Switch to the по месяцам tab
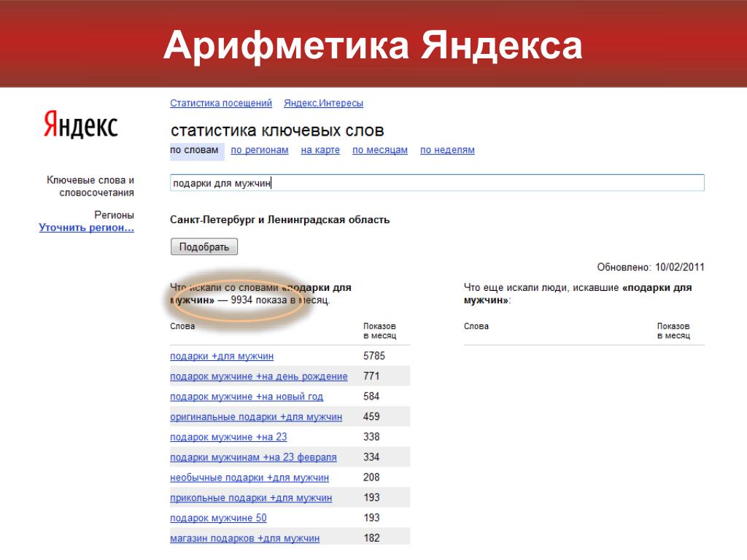 pyautogui.click(x=380, y=150)
